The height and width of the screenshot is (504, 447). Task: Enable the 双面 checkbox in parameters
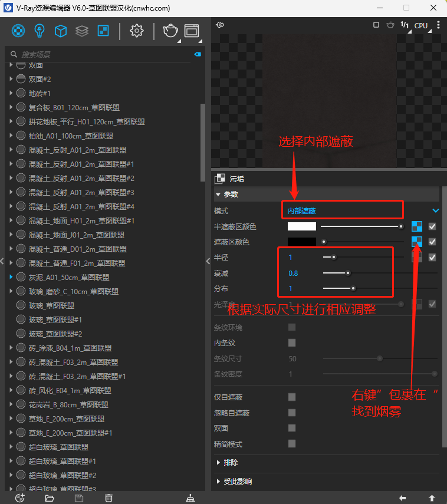click(x=292, y=428)
